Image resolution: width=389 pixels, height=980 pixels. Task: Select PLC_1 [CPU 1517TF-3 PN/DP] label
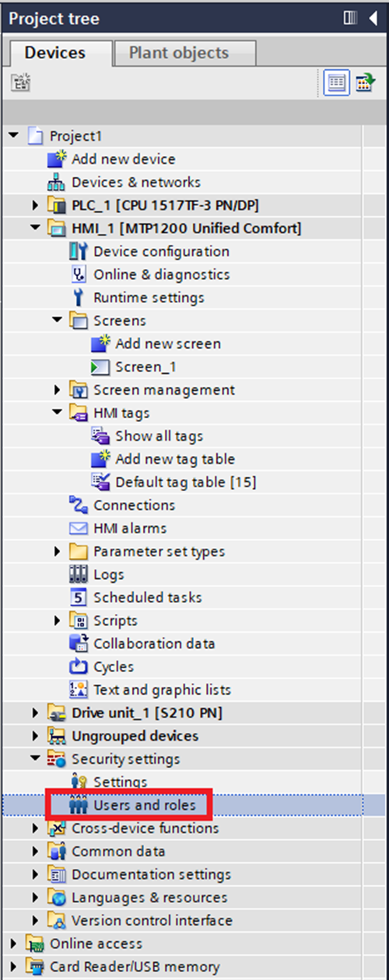(166, 205)
